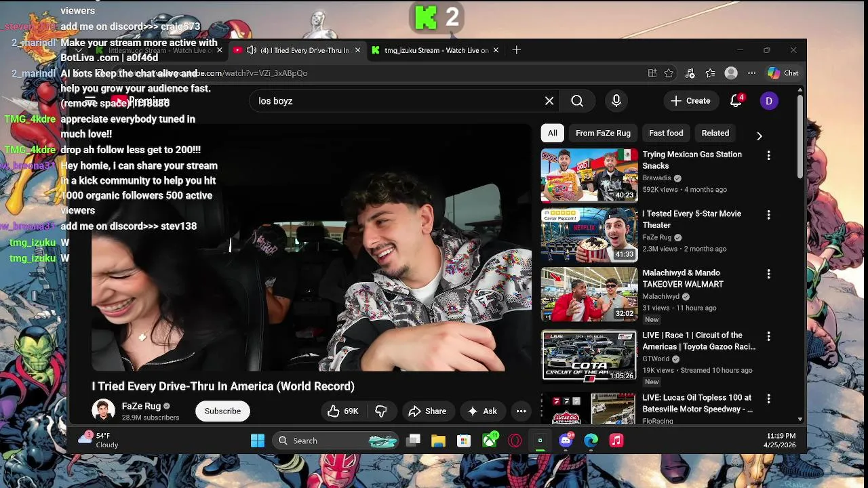The height and width of the screenshot is (488, 868).
Task: Mute the YouTube tab via speaker icon
Action: click(251, 50)
